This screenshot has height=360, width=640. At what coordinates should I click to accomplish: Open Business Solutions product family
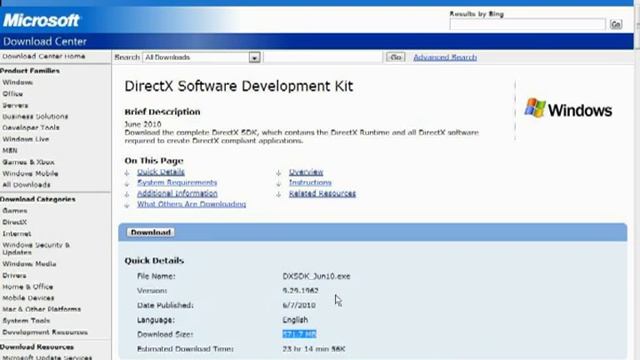[x=35, y=116]
